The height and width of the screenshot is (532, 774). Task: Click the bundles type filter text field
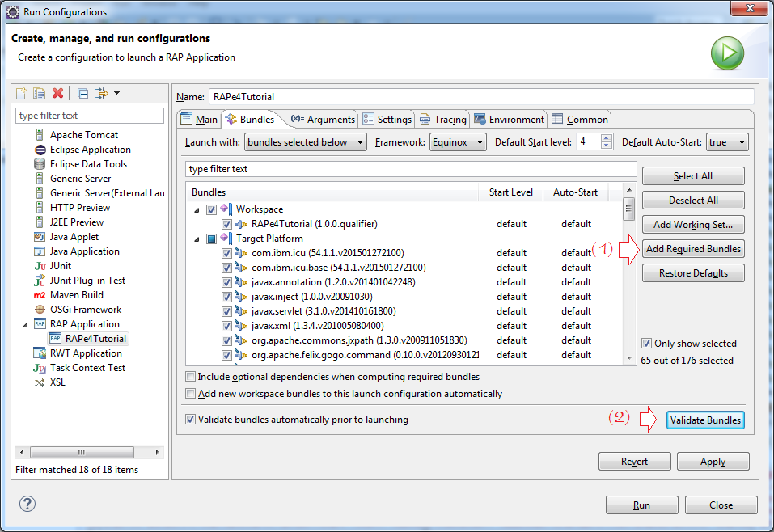point(411,169)
